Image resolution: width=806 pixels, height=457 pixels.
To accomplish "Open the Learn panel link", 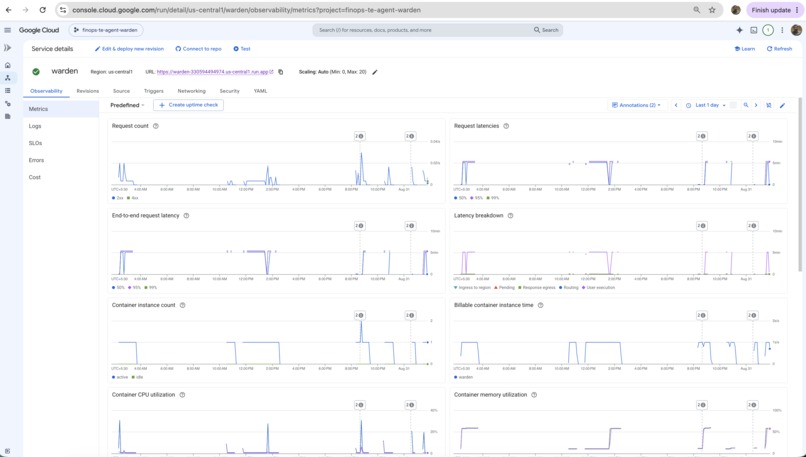I will coord(744,49).
